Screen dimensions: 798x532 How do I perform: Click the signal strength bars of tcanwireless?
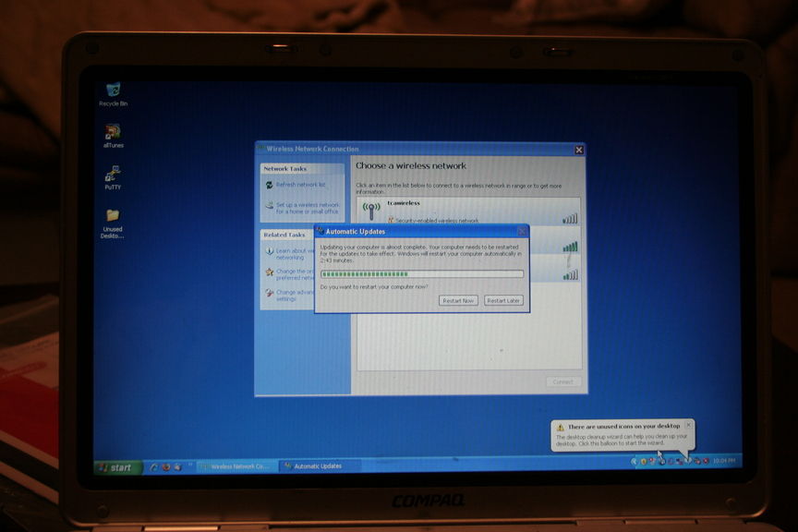[570, 218]
